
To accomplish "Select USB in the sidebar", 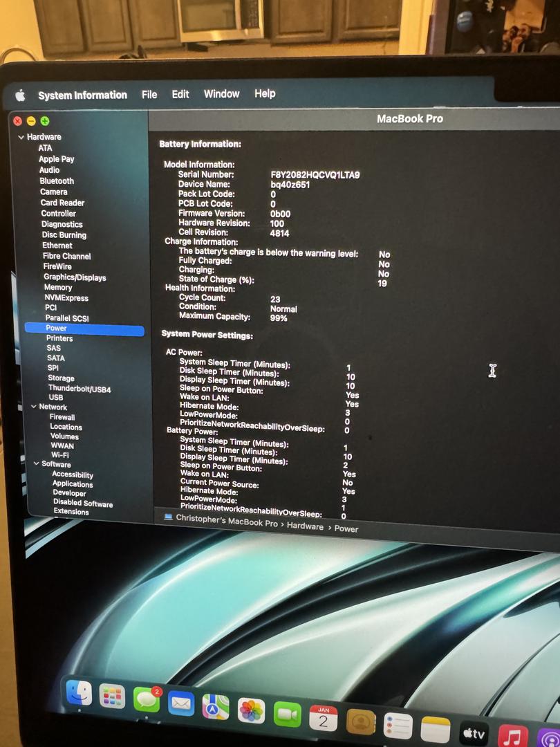I will (x=55, y=397).
